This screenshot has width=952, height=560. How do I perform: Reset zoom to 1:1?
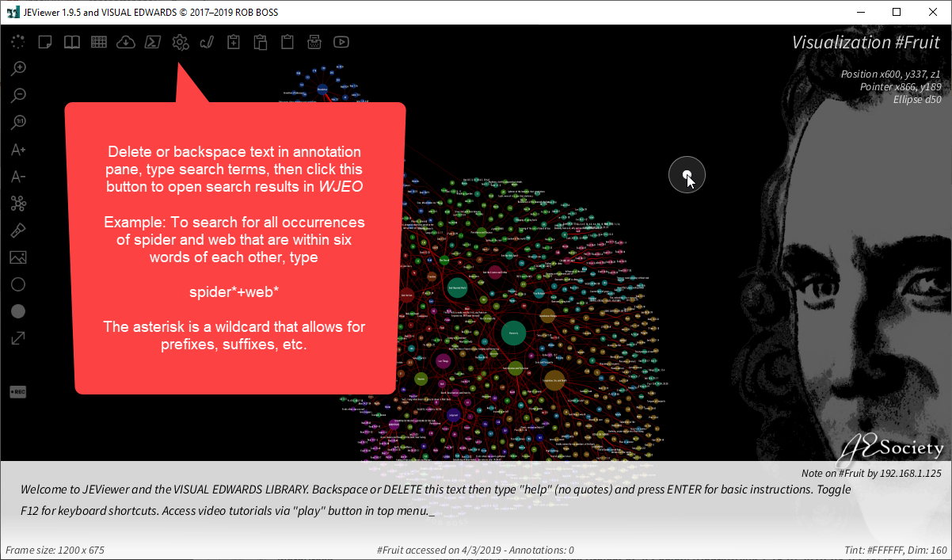tap(18, 123)
